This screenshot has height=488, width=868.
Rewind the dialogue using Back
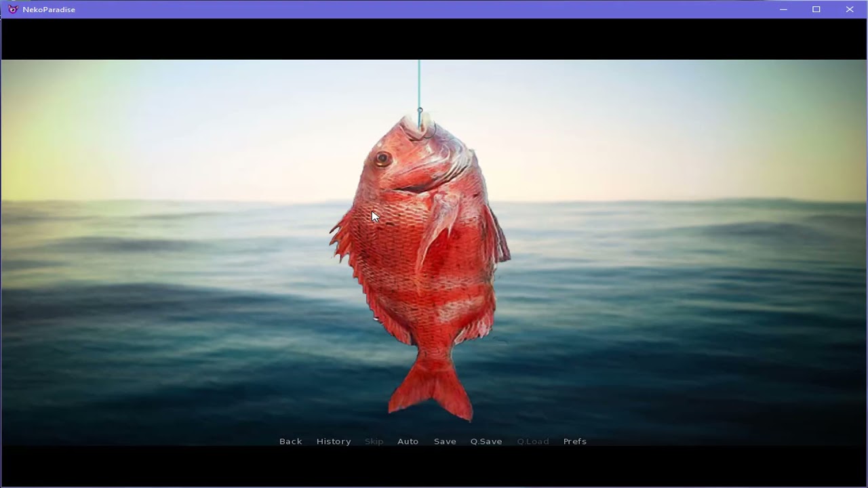pos(290,441)
